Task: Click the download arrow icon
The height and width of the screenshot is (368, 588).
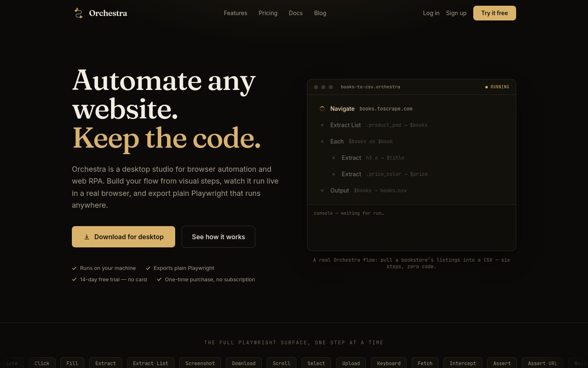Action: coord(87,237)
